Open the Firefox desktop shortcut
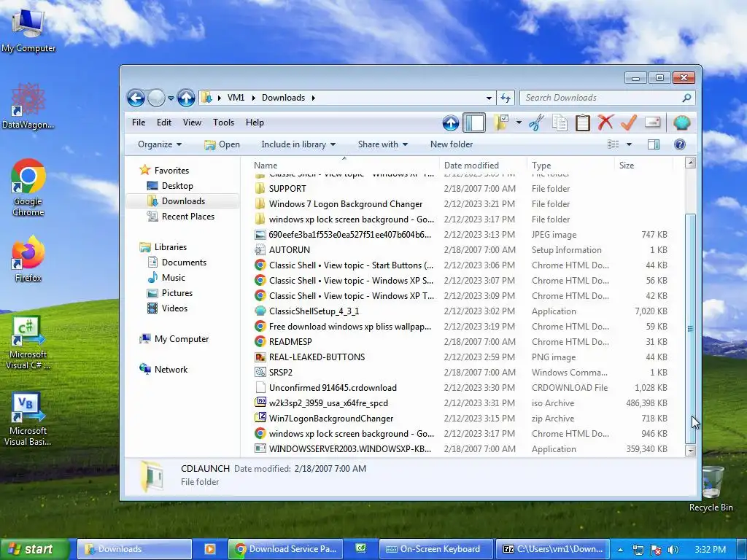The image size is (747, 560). (x=28, y=260)
